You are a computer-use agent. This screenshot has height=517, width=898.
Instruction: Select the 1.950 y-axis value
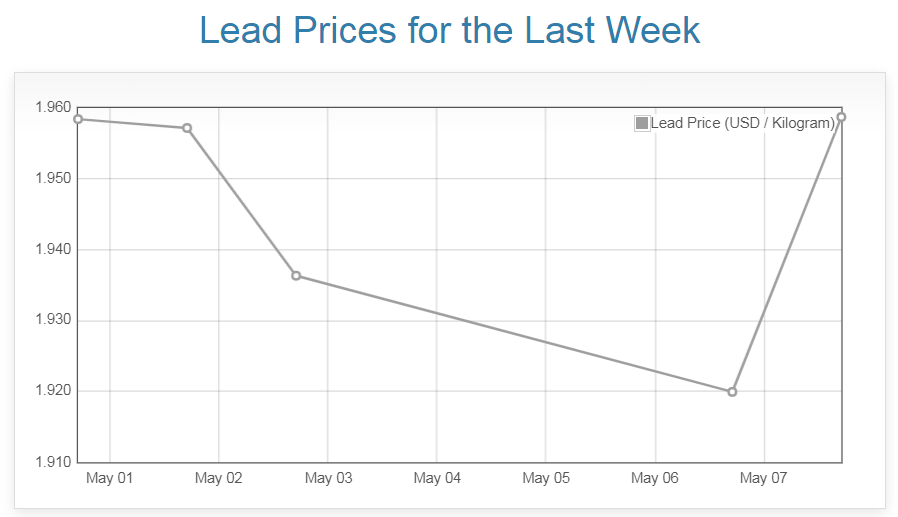coord(52,179)
